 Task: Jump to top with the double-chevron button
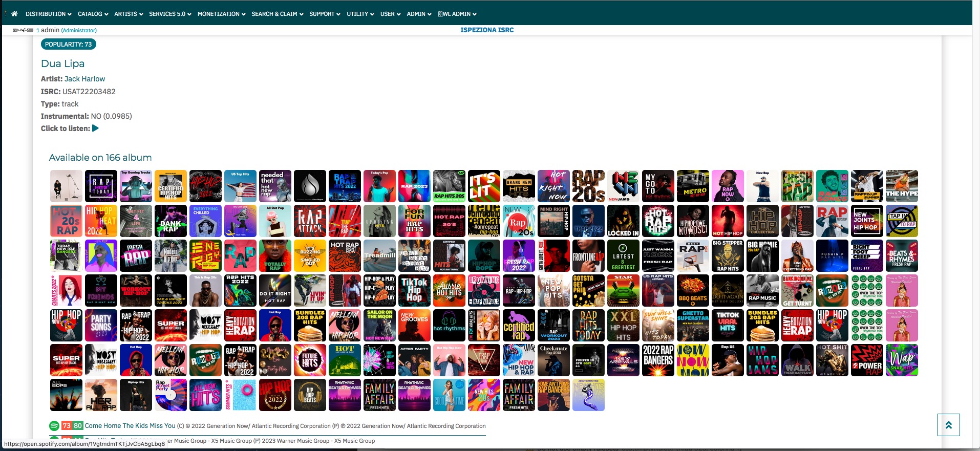[948, 425]
